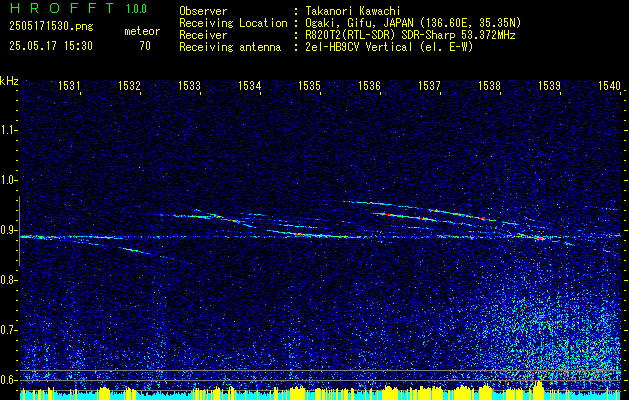Click the 1532 time marker
Screen dimensions: 629x400
pos(129,85)
